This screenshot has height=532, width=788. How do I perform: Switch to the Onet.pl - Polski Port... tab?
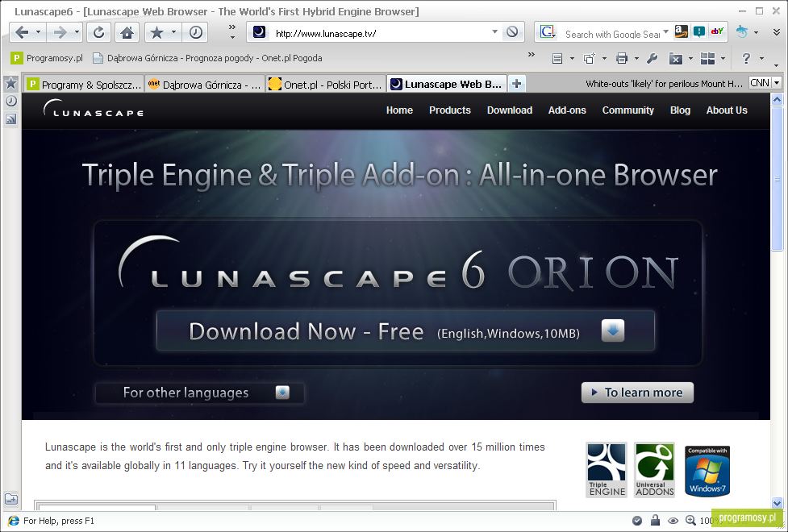(x=326, y=84)
